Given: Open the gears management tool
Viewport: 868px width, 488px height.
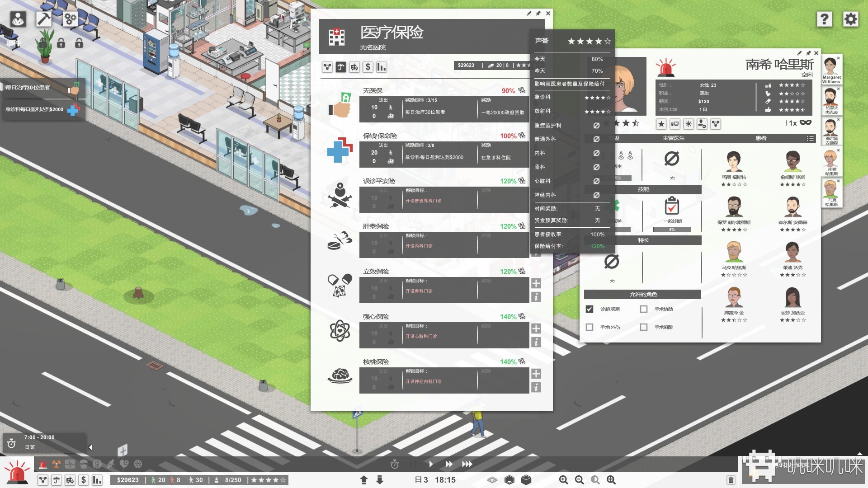Looking at the screenshot, I should coord(70,19).
